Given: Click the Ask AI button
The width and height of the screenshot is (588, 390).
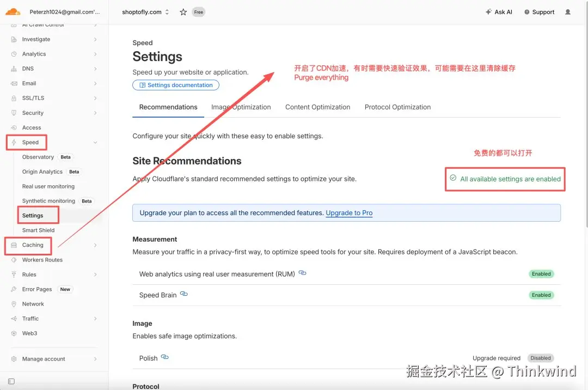Looking at the screenshot, I should (499, 12).
